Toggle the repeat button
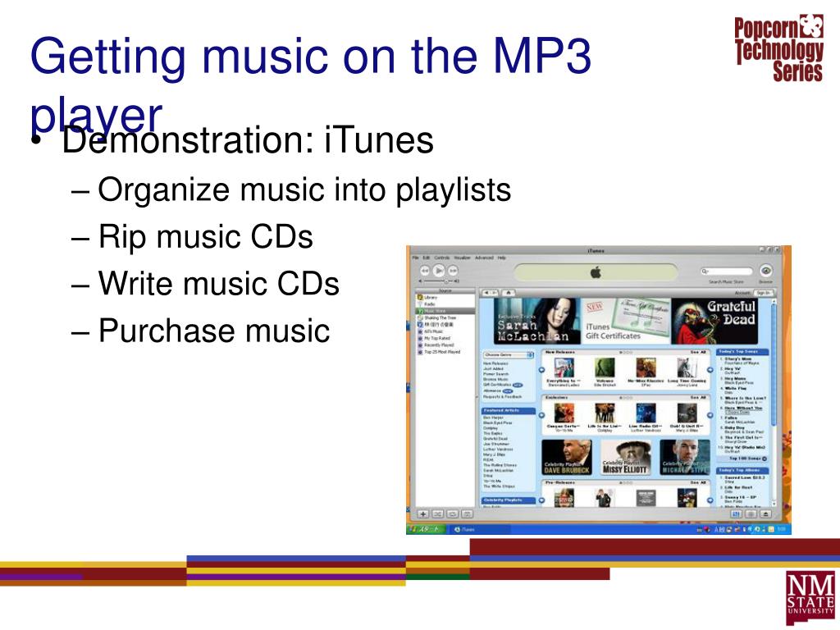840x630 pixels. (452, 514)
